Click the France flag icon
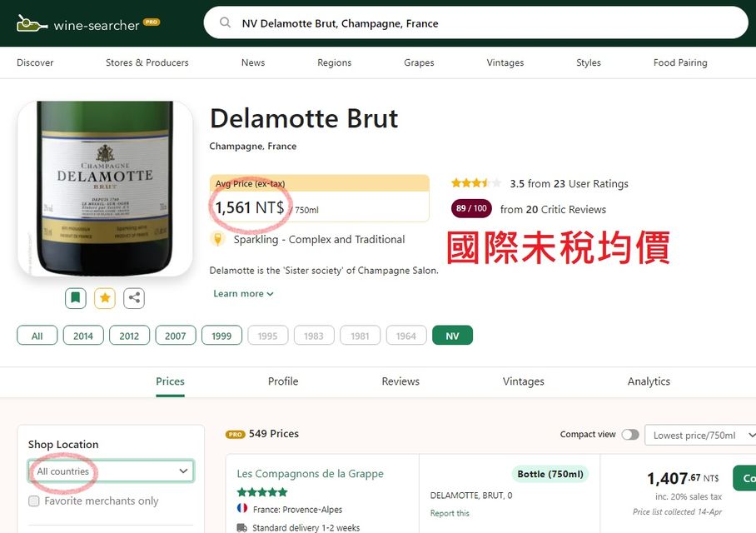Viewport: 756px width, 533px height. [242, 508]
